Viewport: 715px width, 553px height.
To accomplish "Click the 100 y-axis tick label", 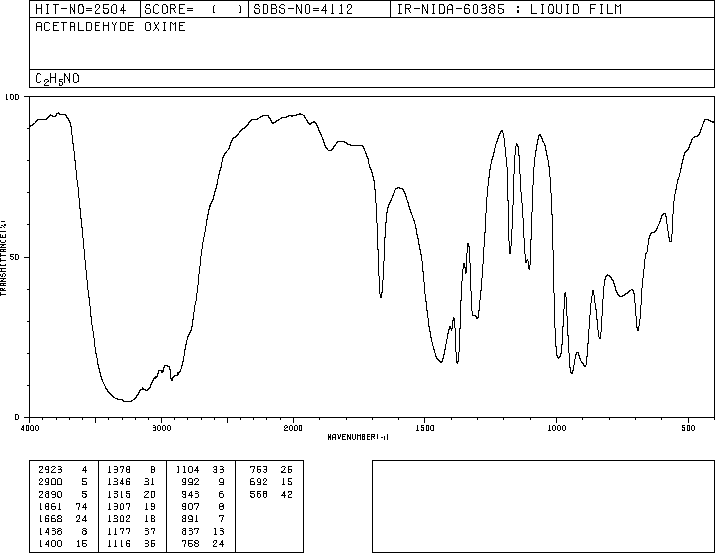I will tap(12, 97).
